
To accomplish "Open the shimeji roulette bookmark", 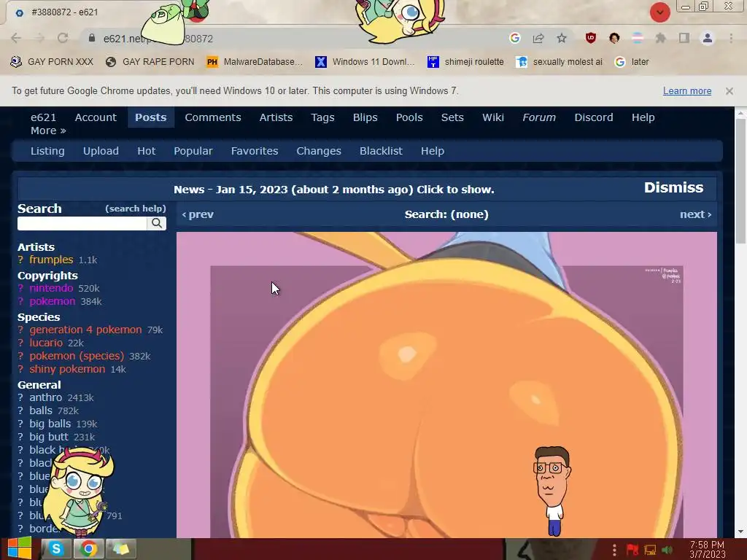I will (x=465, y=62).
